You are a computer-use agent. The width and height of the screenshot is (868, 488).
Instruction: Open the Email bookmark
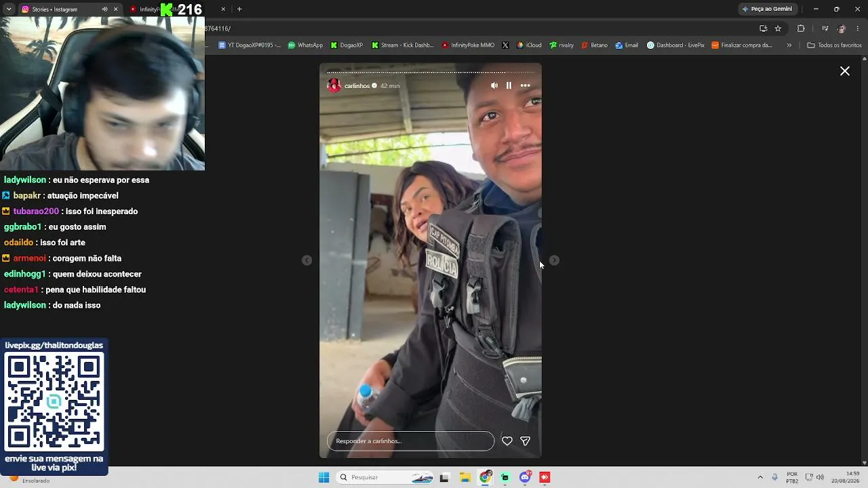(627, 45)
